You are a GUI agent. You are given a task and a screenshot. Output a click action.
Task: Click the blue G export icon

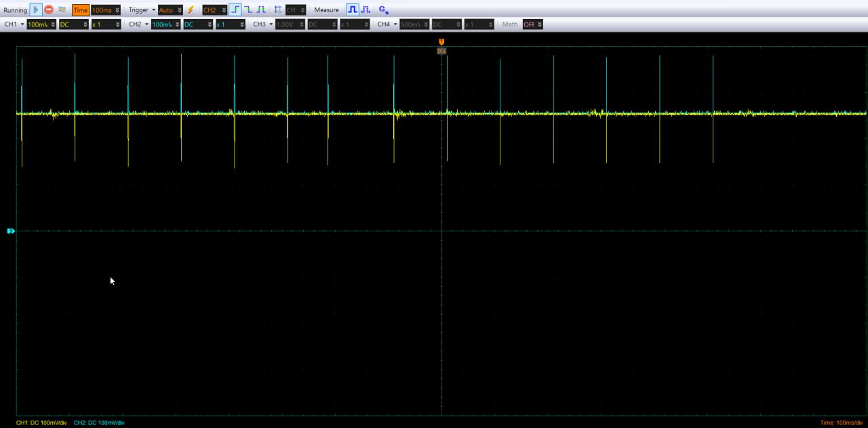click(383, 10)
